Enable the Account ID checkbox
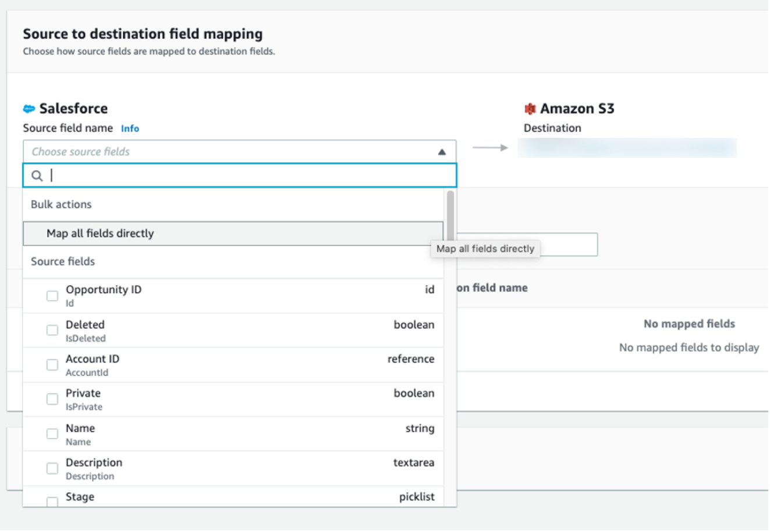Screen dimensions: 770x532 tap(52, 364)
